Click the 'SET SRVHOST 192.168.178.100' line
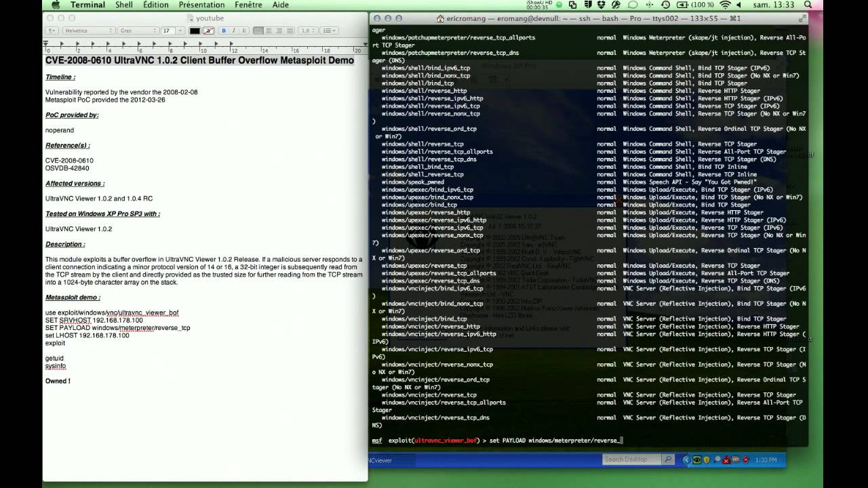This screenshot has height=488, width=868. pyautogui.click(x=94, y=320)
